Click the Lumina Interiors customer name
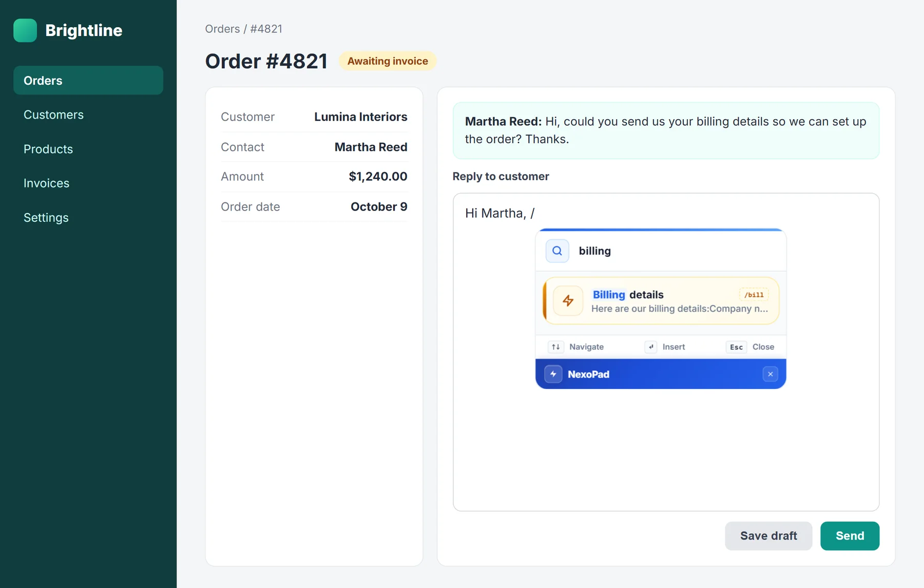Image resolution: width=924 pixels, height=588 pixels. coord(360,117)
